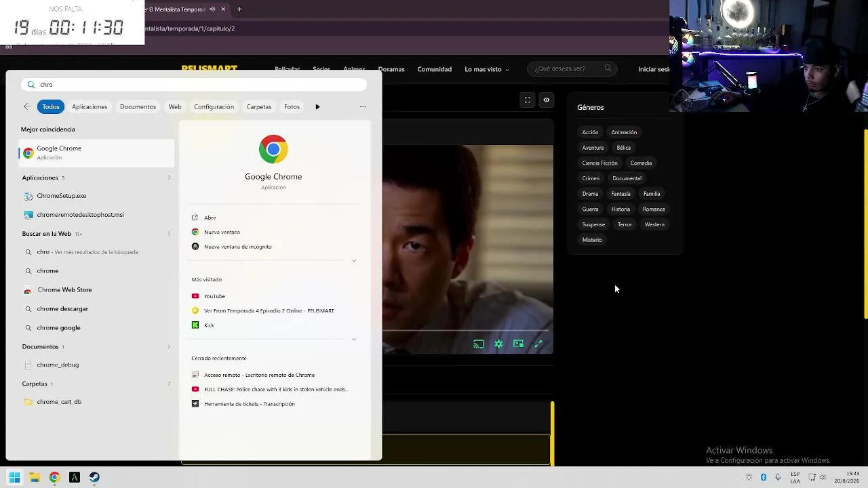868x488 pixels.
Task: Open File Explorer from the taskbar
Action: [35, 477]
